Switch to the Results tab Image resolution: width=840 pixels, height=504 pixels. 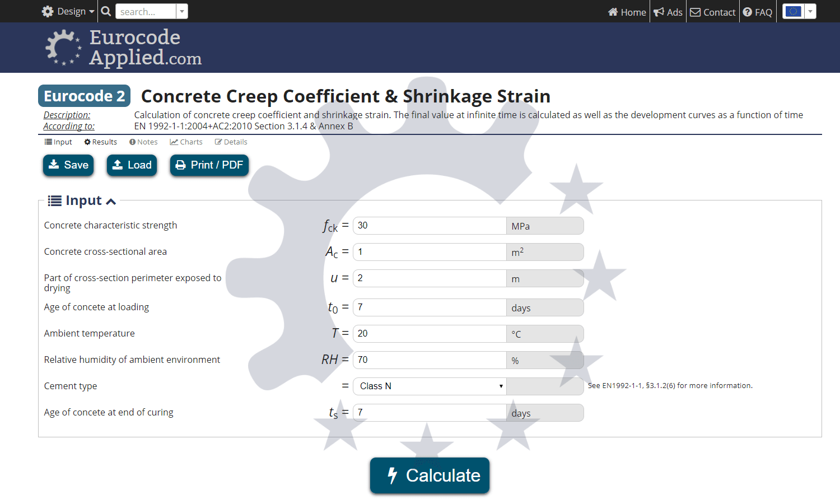[x=101, y=142]
